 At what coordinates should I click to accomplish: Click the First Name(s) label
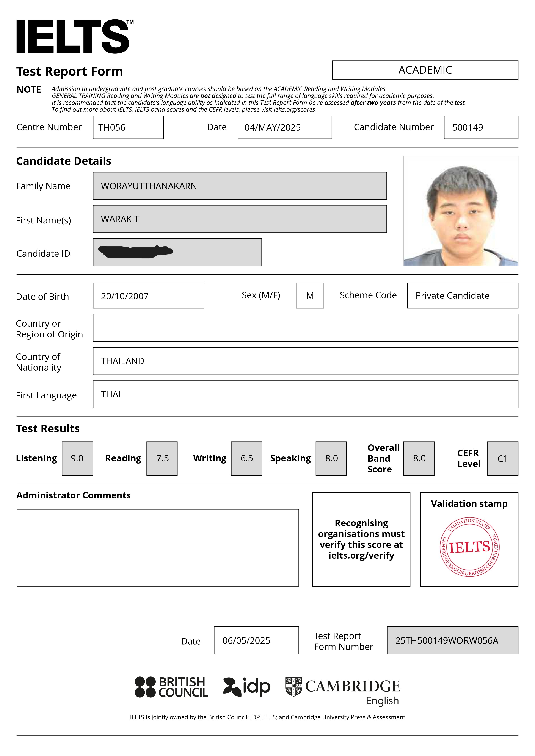44,220
